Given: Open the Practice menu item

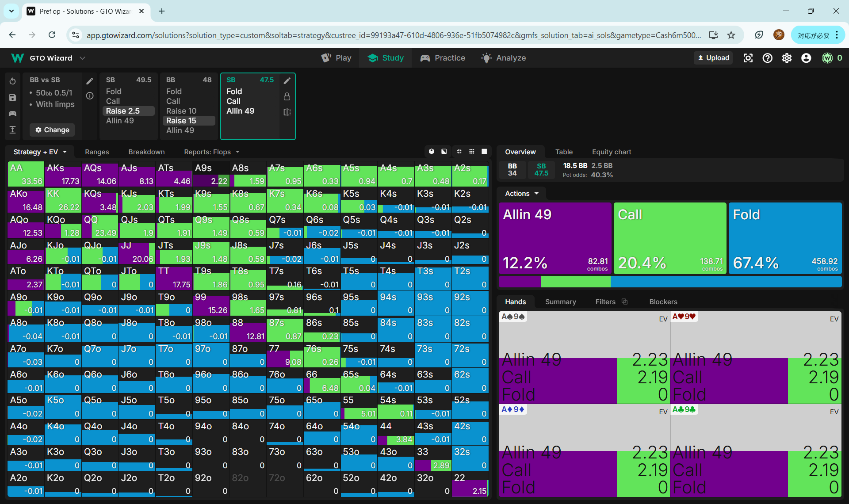Looking at the screenshot, I should 443,58.
